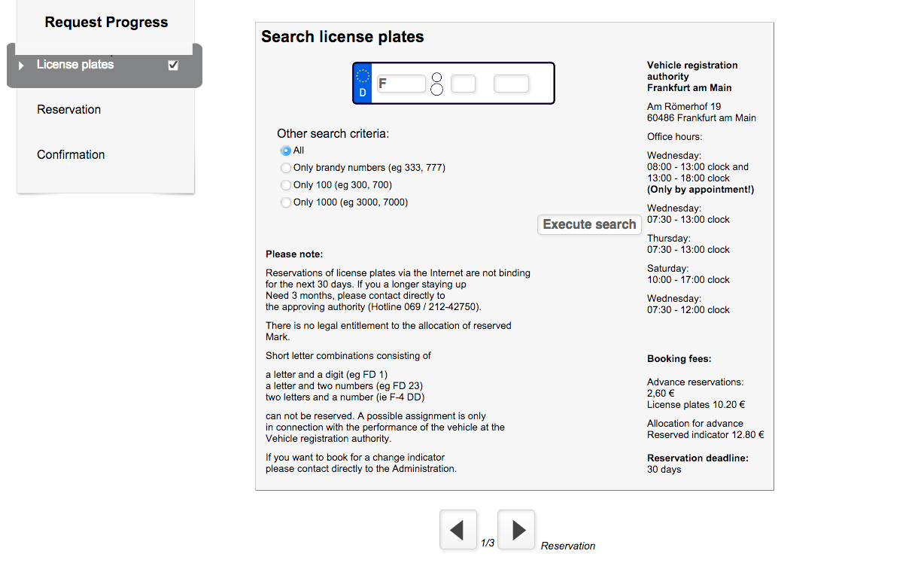This screenshot has height=566, width=924.
Task: Click the Request Progress panel header
Action: [106, 23]
